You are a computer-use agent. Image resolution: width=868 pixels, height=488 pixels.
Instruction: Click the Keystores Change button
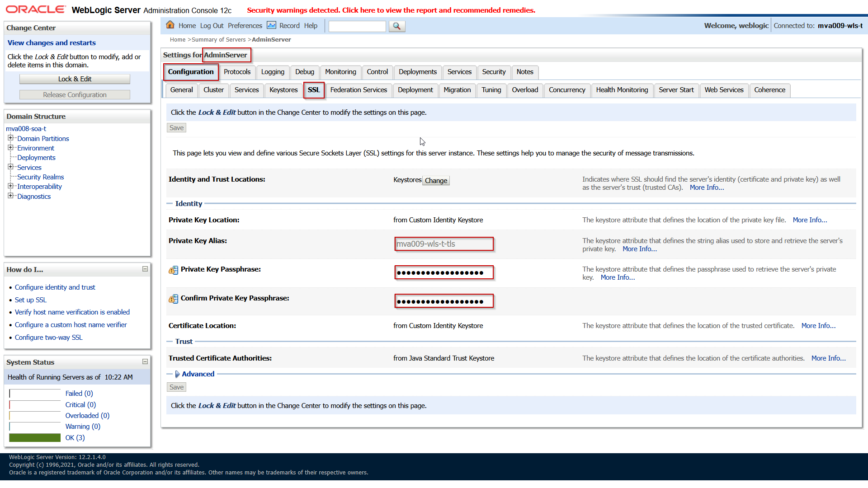tap(436, 181)
